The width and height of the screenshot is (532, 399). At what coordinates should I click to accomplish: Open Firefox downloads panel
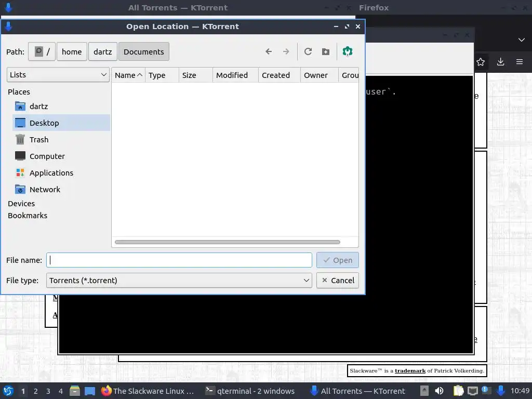[x=500, y=62]
